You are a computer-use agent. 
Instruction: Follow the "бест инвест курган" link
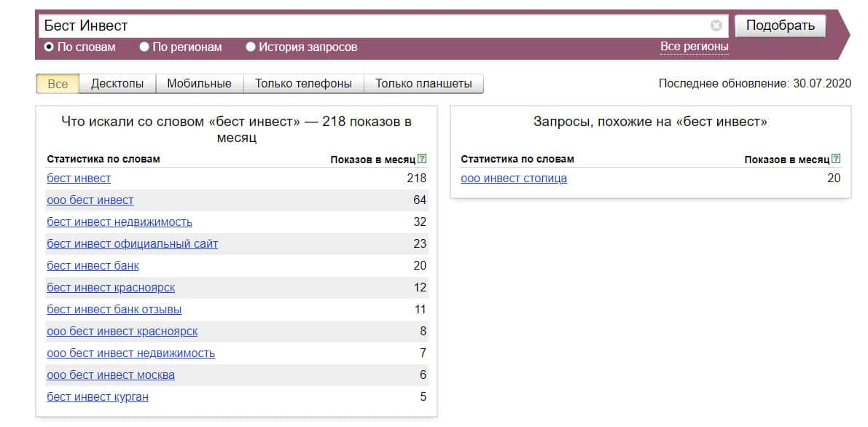tap(98, 396)
